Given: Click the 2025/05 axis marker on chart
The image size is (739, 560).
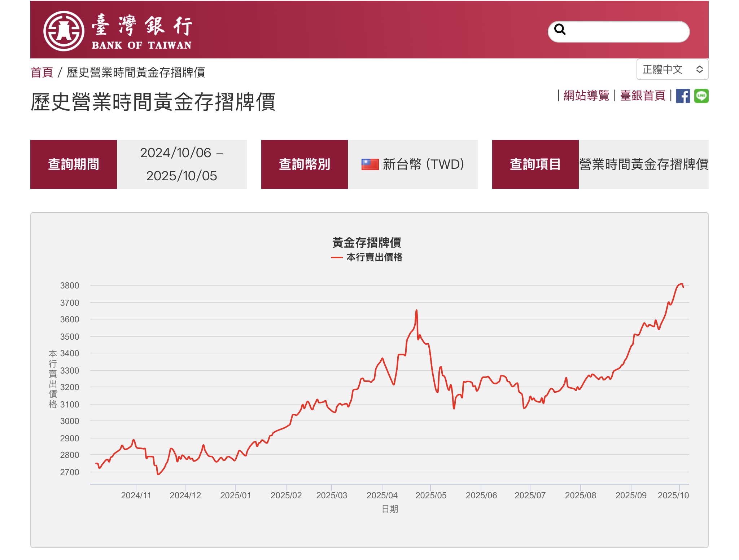Looking at the screenshot, I should pos(431,495).
